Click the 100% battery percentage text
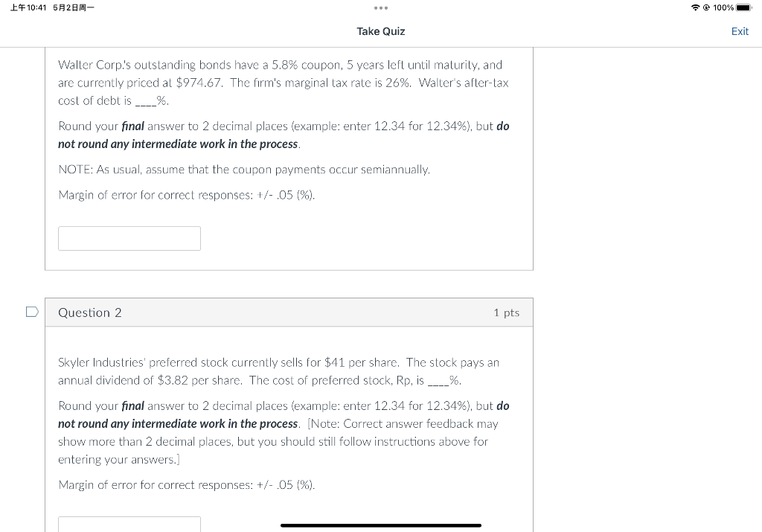 [723, 7]
